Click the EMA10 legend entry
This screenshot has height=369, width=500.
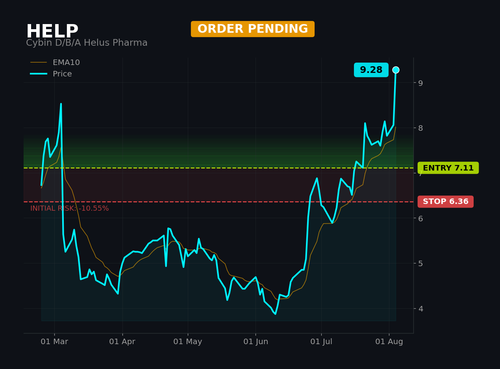pos(55,62)
